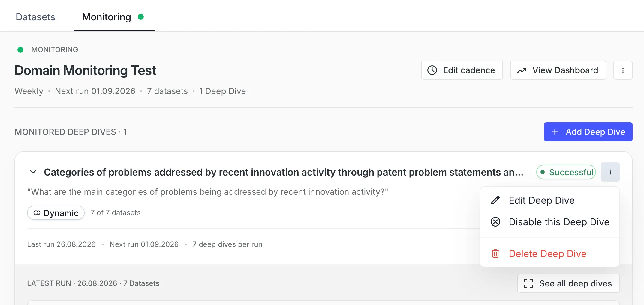This screenshot has height=305, width=644.
Task: Click the pencil icon beside Edit Deep Dive
Action: 495,200
